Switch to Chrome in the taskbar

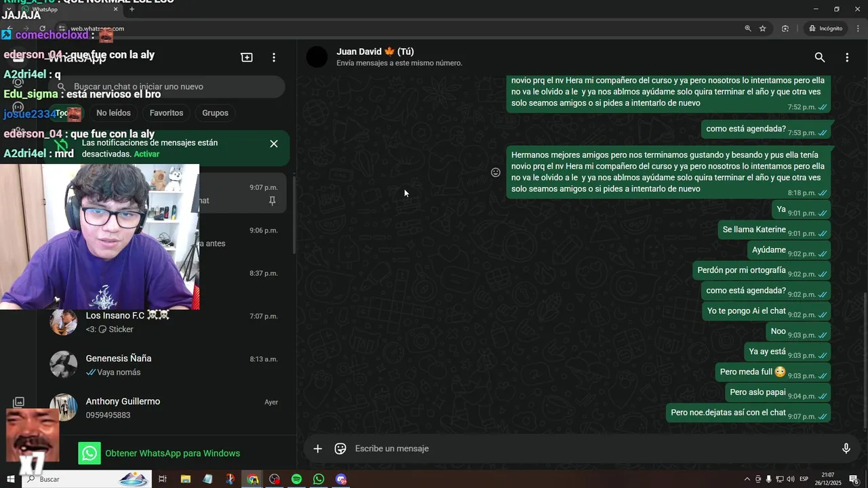pyautogui.click(x=252, y=479)
